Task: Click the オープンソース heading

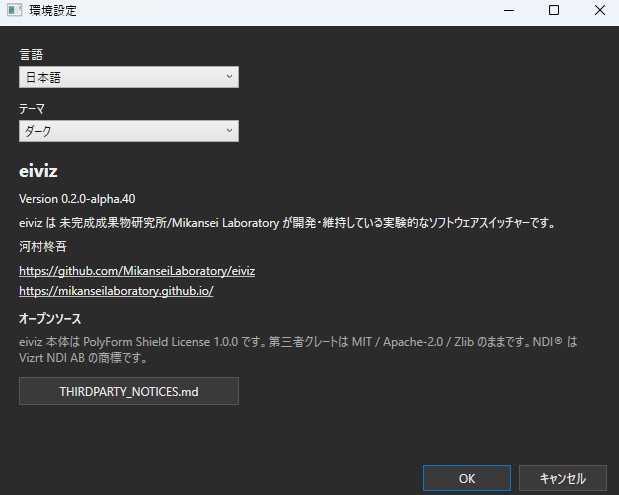Action: [50, 319]
